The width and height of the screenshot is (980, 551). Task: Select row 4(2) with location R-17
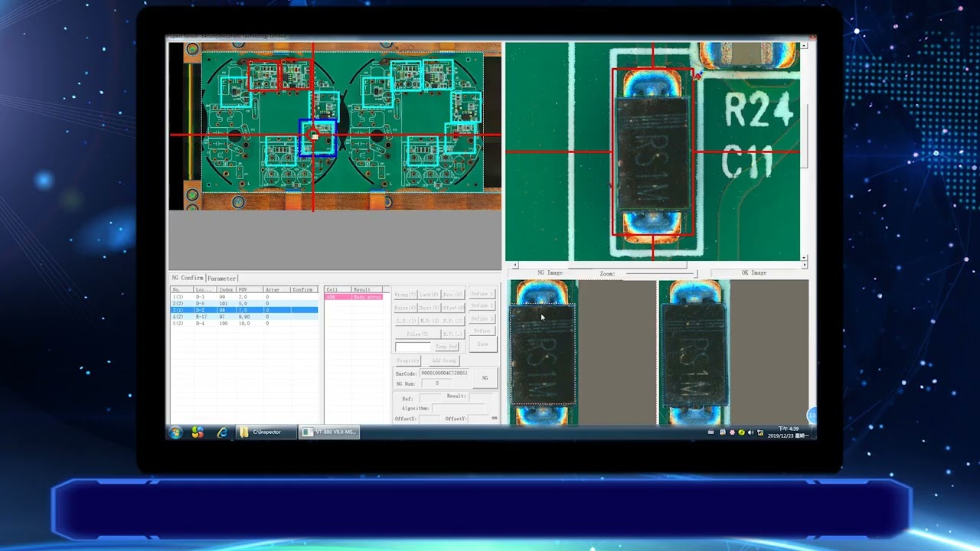(243, 317)
